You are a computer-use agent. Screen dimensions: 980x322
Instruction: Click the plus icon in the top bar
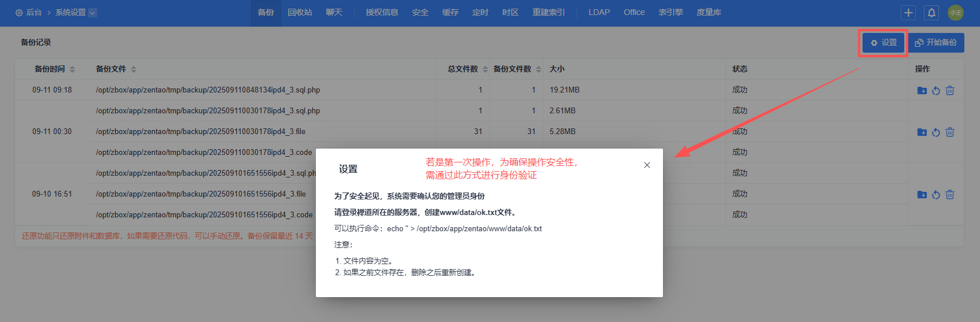[x=908, y=13]
